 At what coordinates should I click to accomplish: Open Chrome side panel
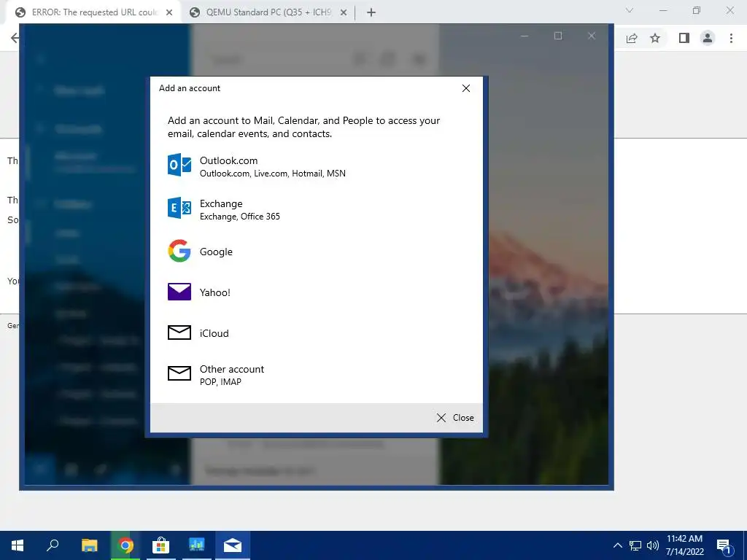(684, 38)
